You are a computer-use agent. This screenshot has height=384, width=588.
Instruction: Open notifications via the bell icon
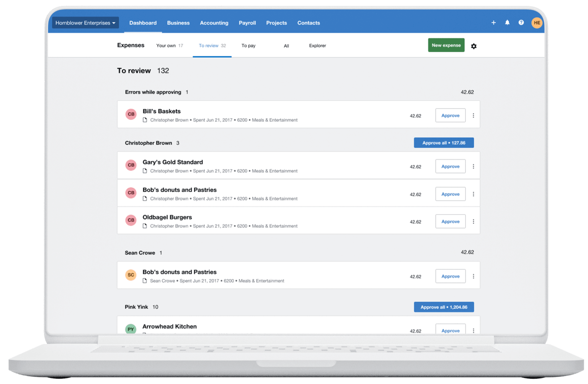pos(507,23)
